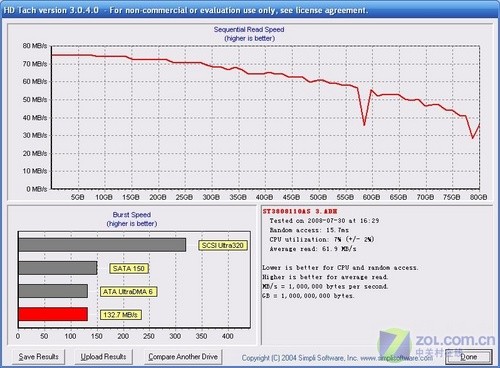Click the Save Results button
The width and height of the screenshot is (500, 368).
click(x=38, y=357)
